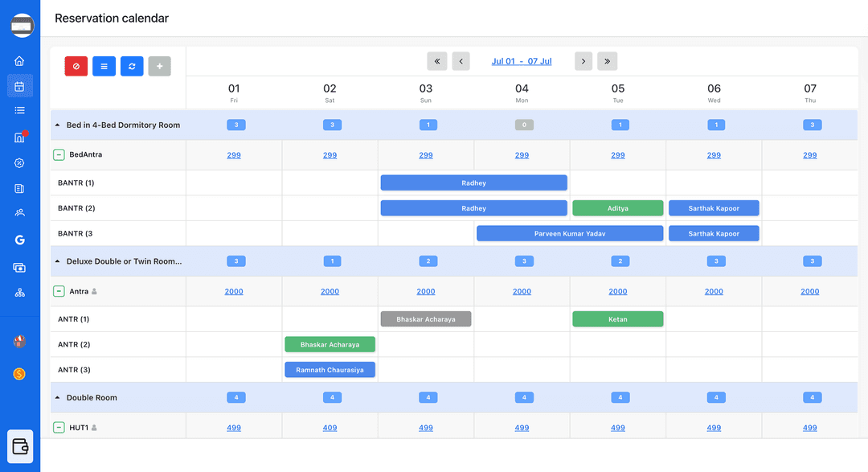Select Radhey's reservation bar on BANTR (1)
This screenshot has width=868, height=472.
(473, 183)
